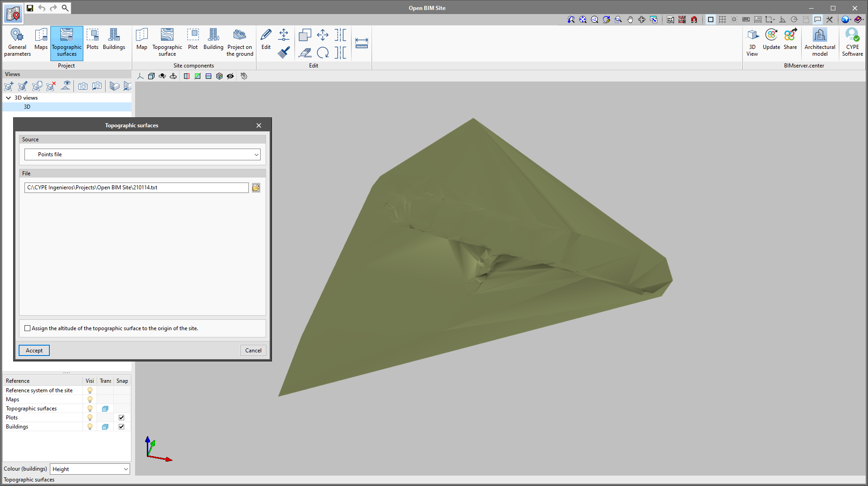Screen dimensions: 868x486
Task: Click the Save disk icon
Action: pos(30,8)
